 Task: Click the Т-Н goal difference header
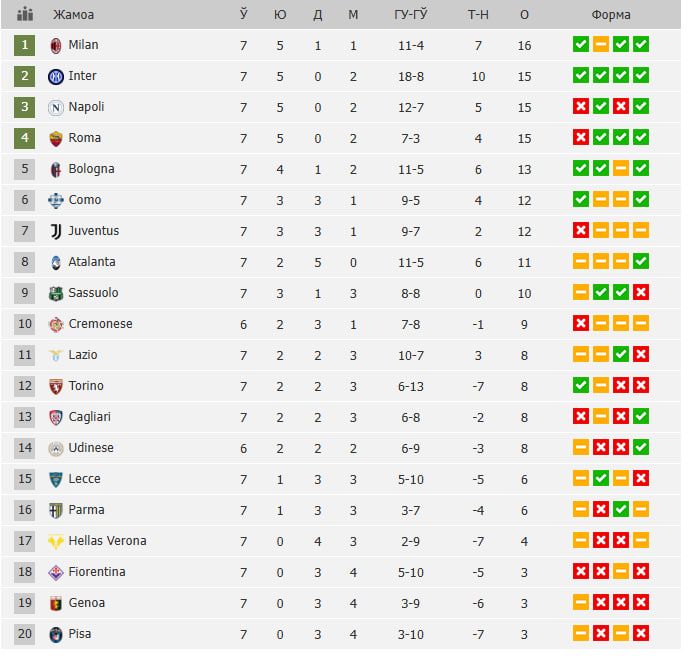coord(478,14)
